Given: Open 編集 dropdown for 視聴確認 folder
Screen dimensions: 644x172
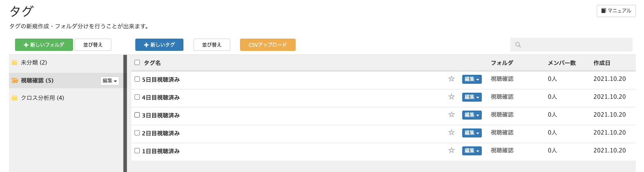Looking at the screenshot, I should tap(110, 81).
